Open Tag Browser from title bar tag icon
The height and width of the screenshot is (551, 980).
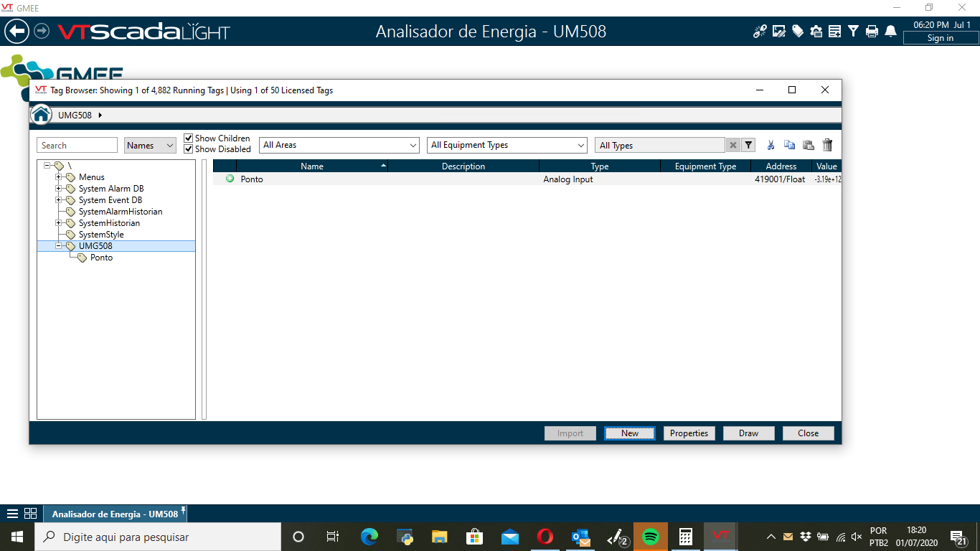797,31
